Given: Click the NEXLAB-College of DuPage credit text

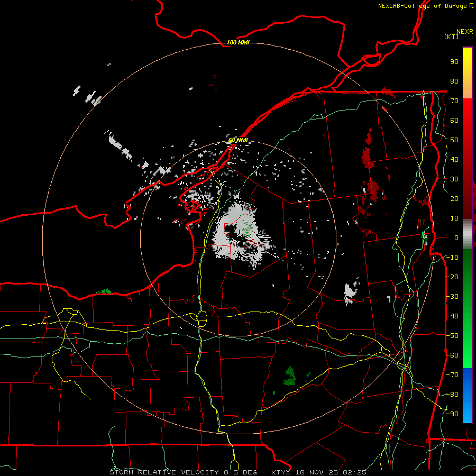Looking at the screenshot, I should pos(422,6).
